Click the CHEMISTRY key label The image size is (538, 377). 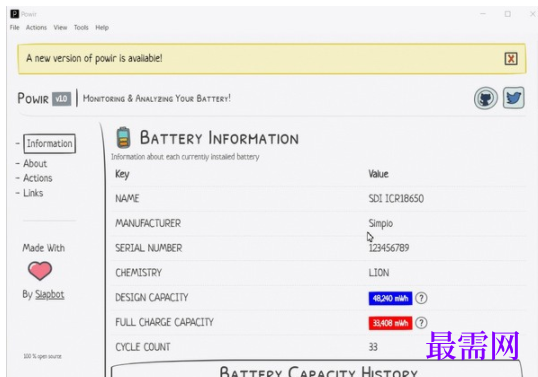138,273
